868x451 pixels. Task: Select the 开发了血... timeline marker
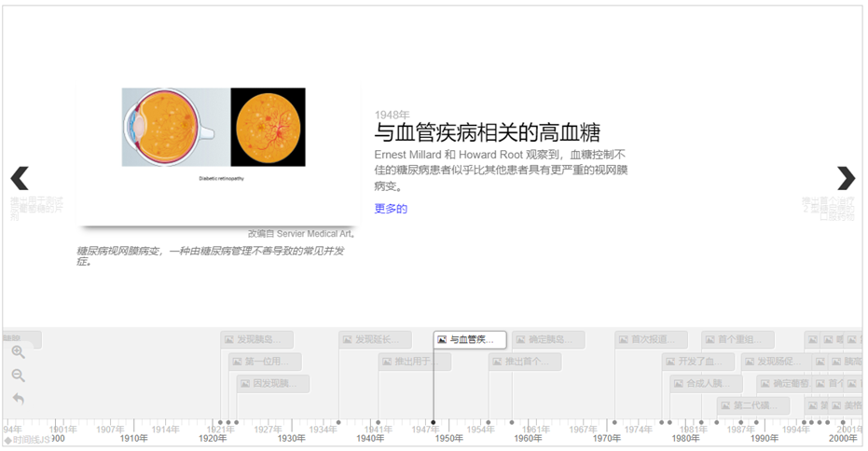pyautogui.click(x=699, y=362)
